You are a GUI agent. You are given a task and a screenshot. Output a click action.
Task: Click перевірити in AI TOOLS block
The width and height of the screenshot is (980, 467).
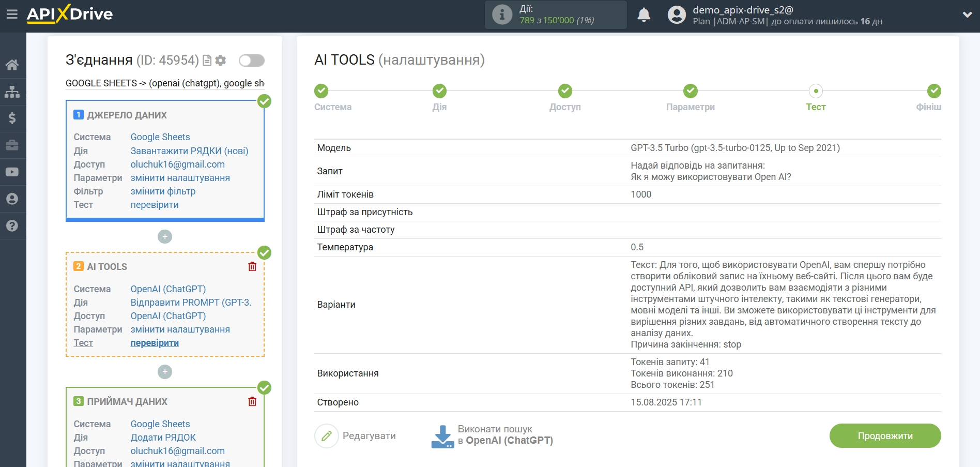click(155, 343)
